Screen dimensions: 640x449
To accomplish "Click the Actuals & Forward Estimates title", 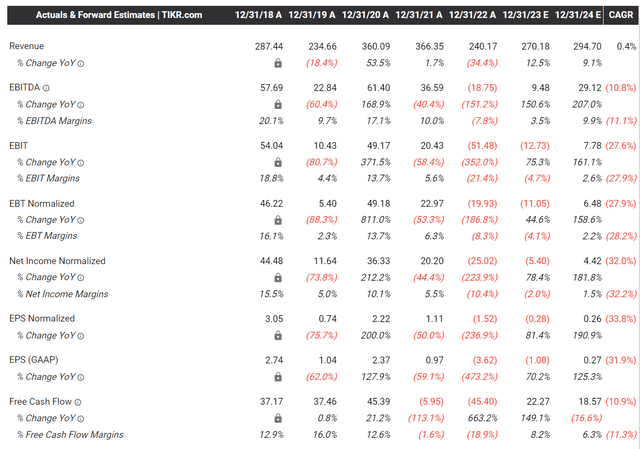I will pos(119,15).
